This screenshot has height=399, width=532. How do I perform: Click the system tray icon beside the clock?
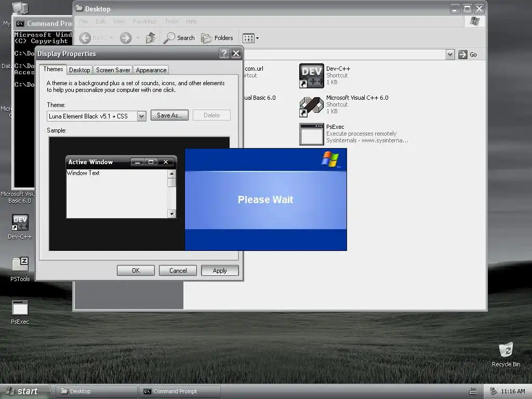pyautogui.click(x=494, y=391)
